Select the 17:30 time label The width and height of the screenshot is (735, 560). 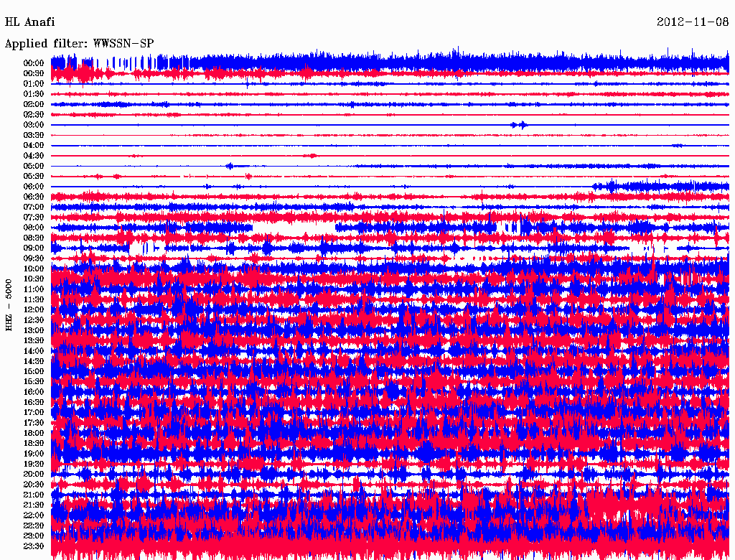pos(33,423)
